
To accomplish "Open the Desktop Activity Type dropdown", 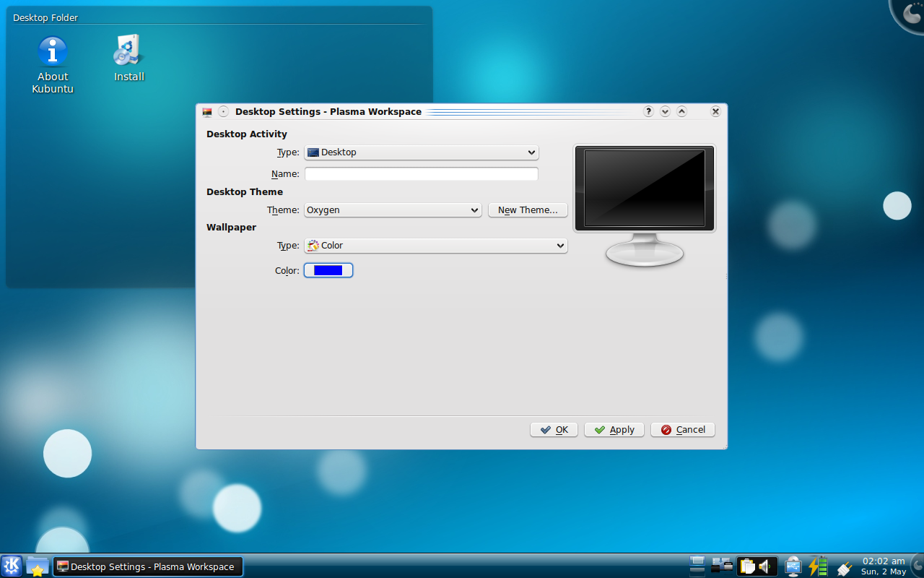I will pos(422,152).
